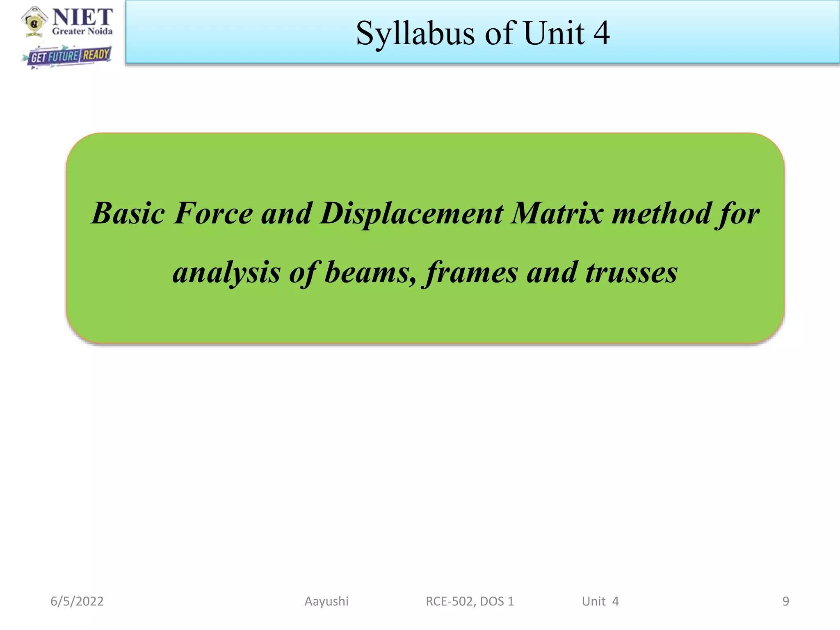840x630 pixels.
Task: Click the slide number 9
Action: [785, 601]
